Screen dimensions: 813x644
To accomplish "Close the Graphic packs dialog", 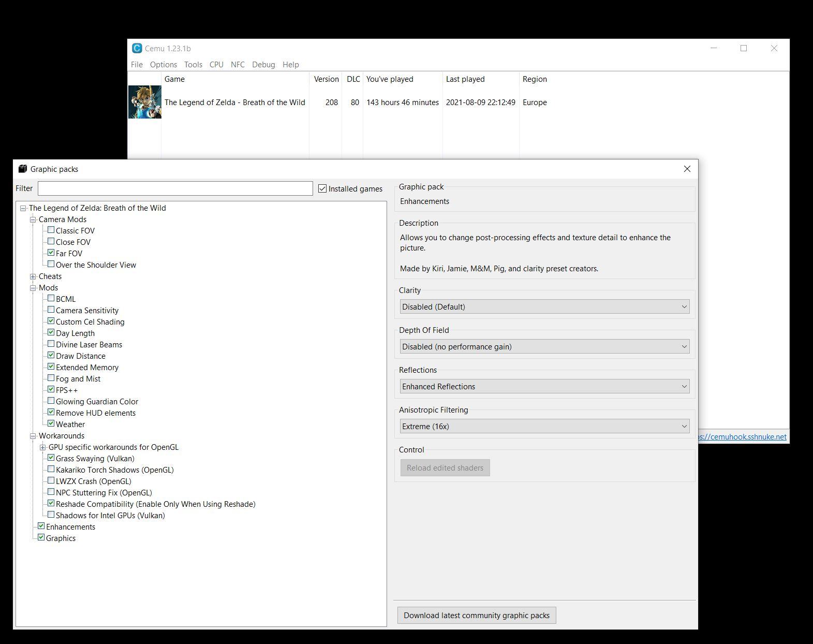I will [x=687, y=169].
